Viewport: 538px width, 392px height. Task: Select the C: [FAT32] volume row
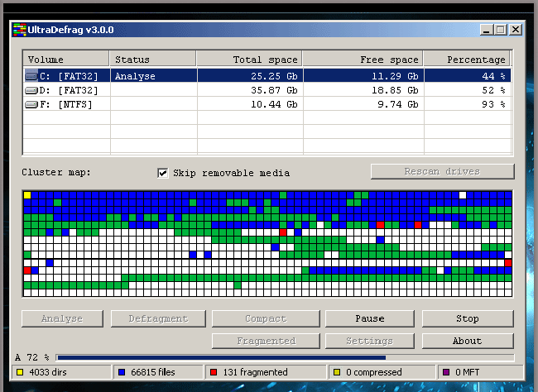tap(267, 76)
